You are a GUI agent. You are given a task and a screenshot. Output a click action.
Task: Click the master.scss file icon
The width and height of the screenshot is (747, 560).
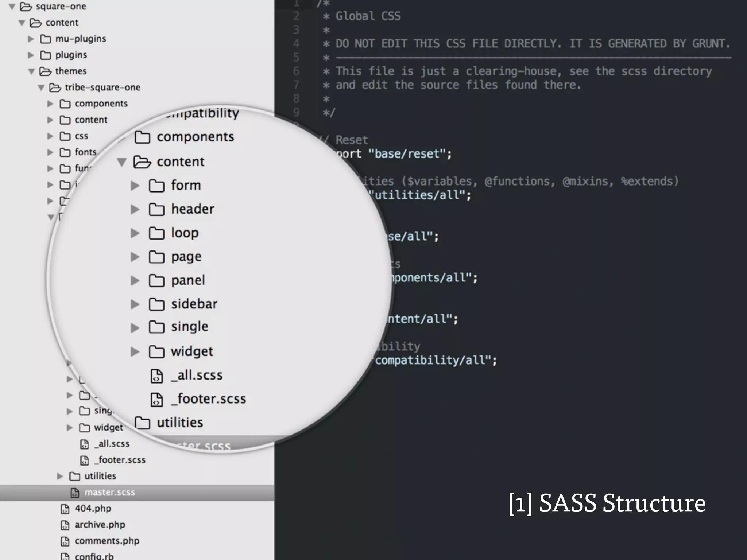[x=75, y=493]
